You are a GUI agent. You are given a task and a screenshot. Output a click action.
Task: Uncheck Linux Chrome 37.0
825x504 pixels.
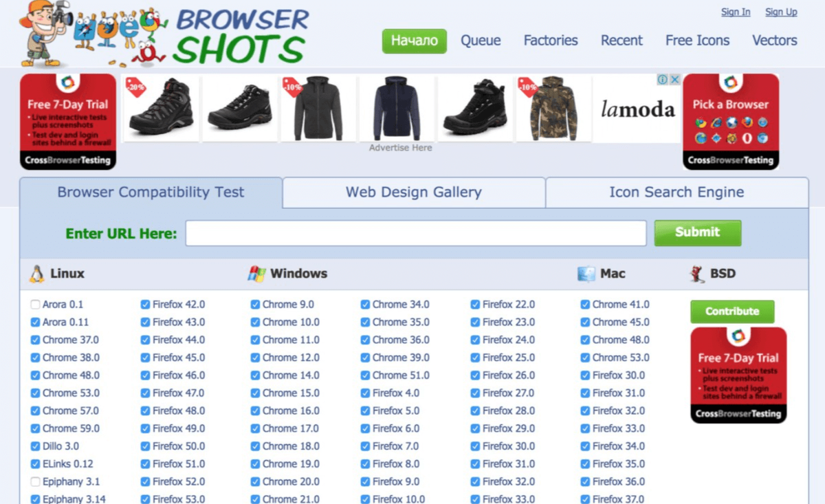coord(36,340)
